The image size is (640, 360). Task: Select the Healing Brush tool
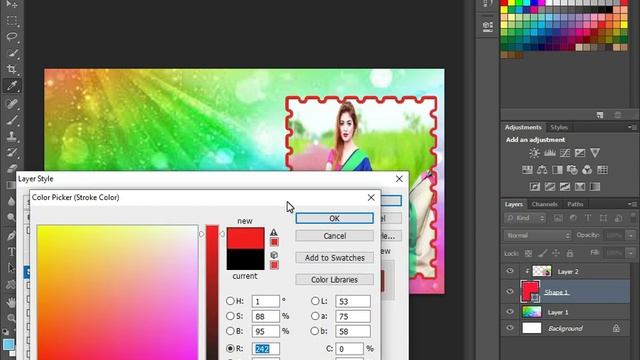point(11,103)
